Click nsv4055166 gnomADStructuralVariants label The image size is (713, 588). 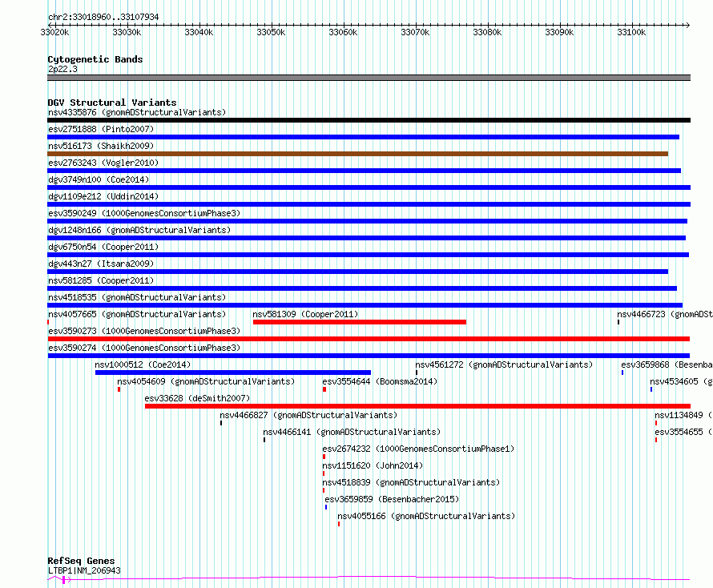(x=426, y=516)
